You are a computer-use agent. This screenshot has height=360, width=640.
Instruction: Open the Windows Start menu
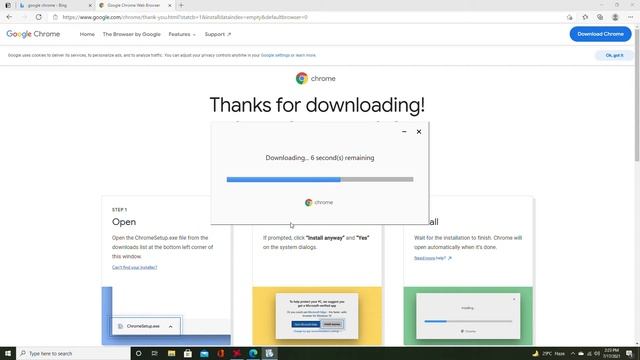pyautogui.click(x=8, y=353)
